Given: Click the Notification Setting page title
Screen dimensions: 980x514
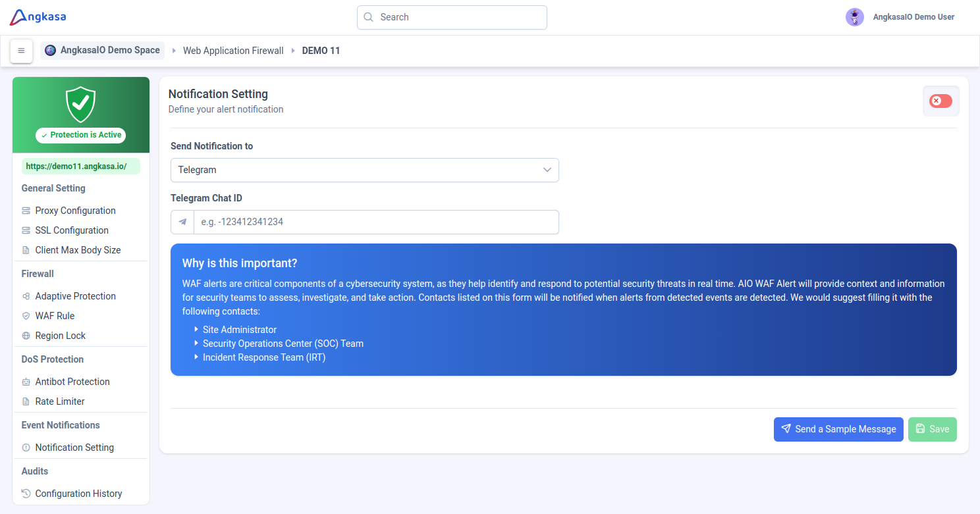Looking at the screenshot, I should click(x=218, y=94).
